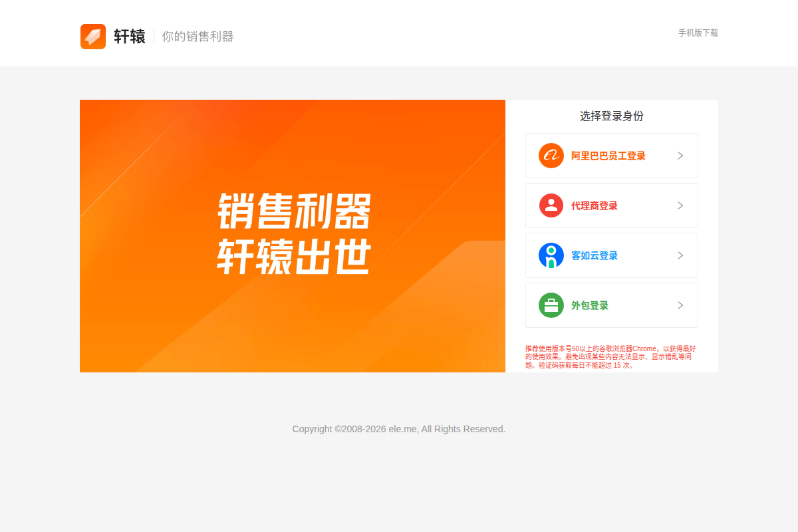The image size is (798, 532).
Task: Click the blue 客如云 login icon
Action: pos(551,255)
